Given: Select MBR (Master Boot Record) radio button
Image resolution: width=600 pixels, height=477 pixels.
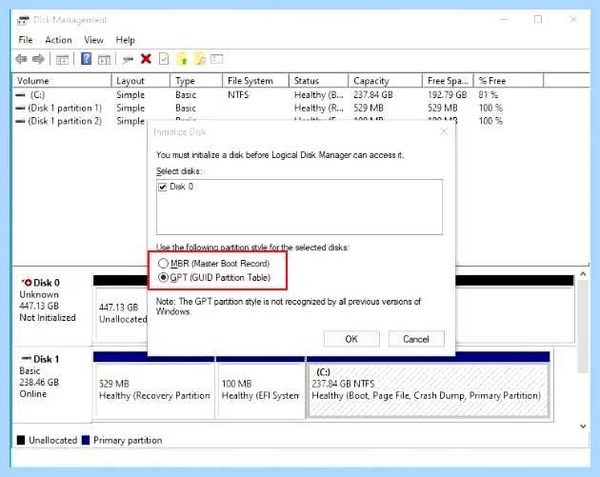Looking at the screenshot, I should click(163, 263).
